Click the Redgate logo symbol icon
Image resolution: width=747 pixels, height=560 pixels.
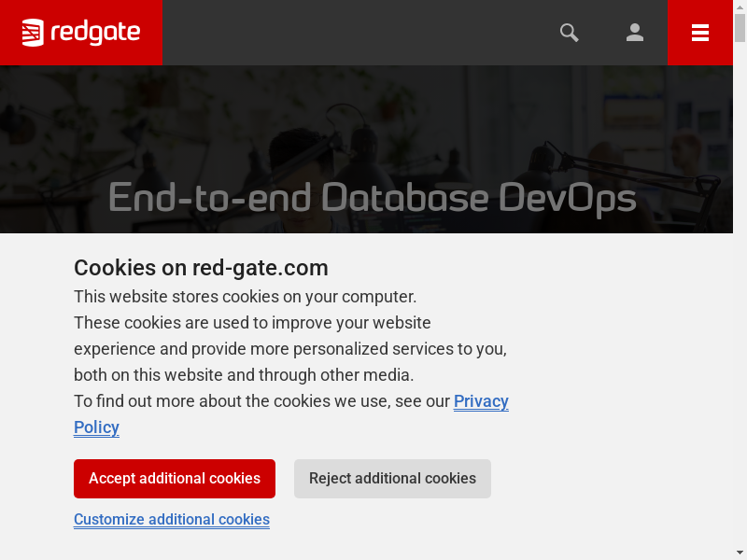[x=34, y=33]
